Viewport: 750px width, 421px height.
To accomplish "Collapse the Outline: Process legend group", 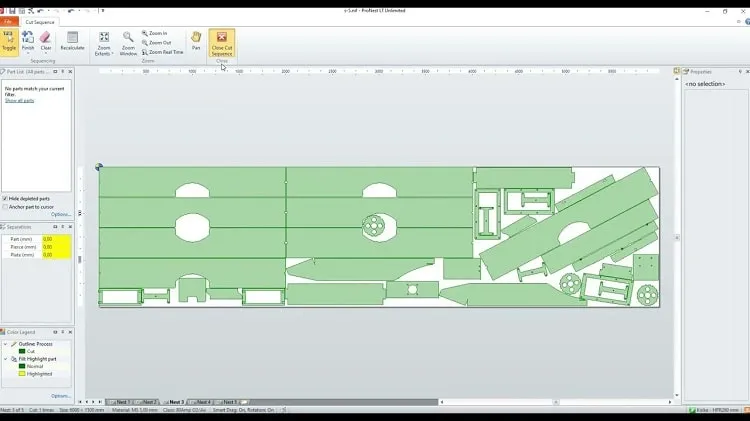I will 6,344.
